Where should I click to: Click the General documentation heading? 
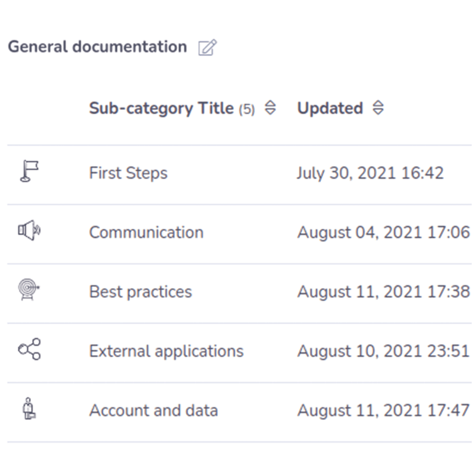(x=97, y=47)
